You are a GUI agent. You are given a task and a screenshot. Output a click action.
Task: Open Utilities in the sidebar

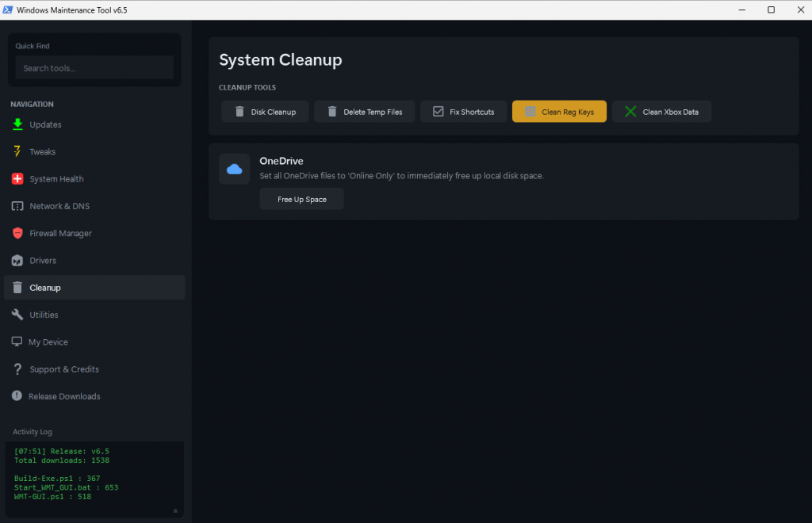tap(94, 315)
